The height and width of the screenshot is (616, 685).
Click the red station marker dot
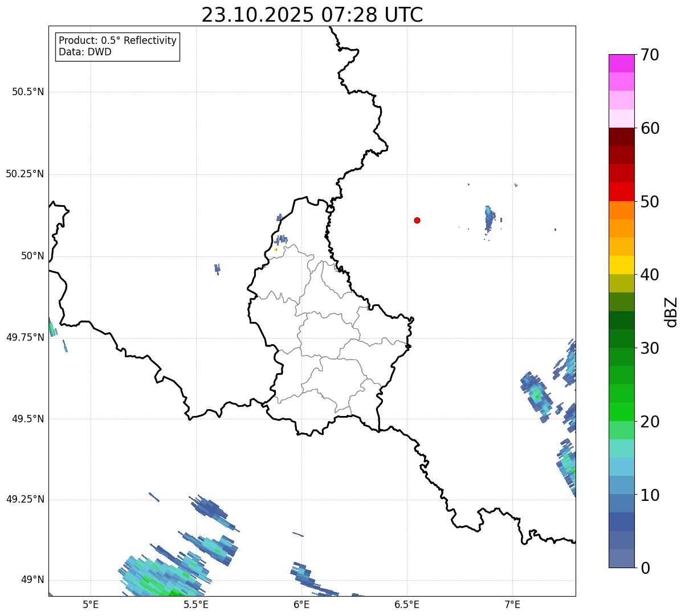417,220
